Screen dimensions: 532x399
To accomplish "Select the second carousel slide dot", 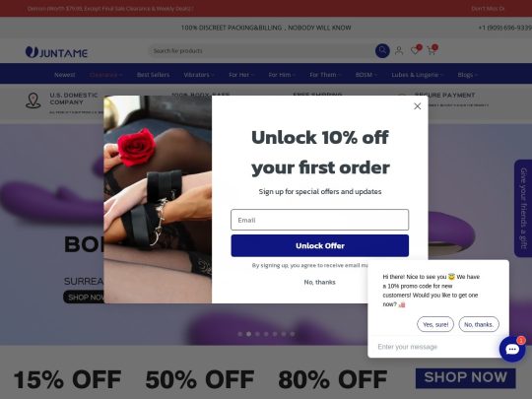I will click(x=248, y=334).
